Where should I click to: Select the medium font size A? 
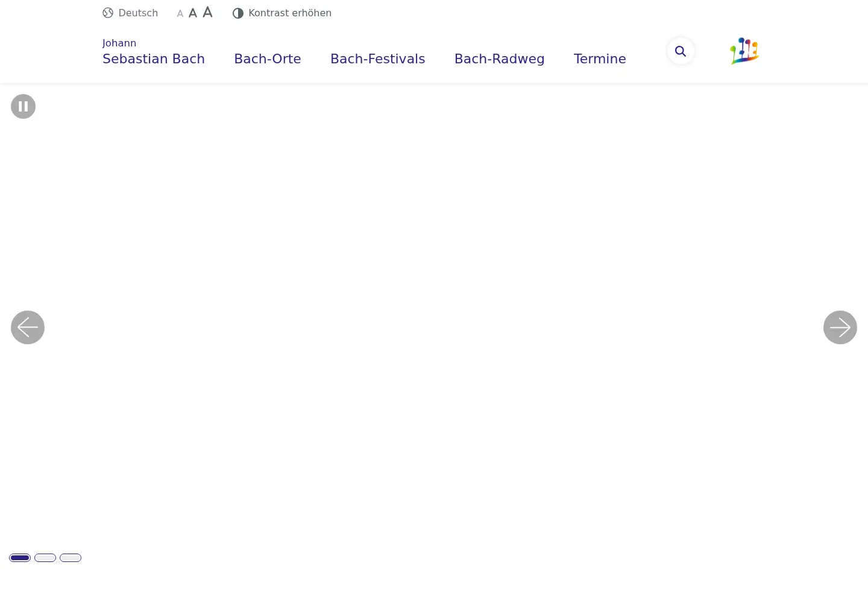[x=193, y=13]
